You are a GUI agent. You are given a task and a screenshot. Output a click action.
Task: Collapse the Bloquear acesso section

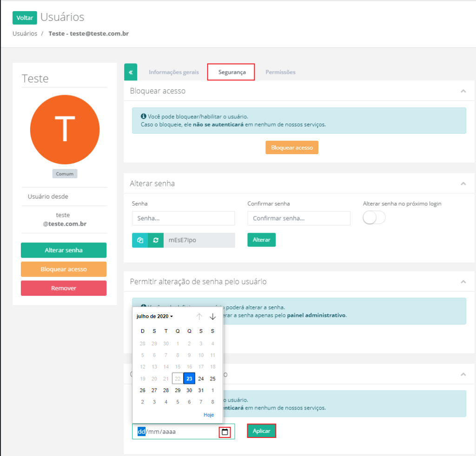pos(463,91)
